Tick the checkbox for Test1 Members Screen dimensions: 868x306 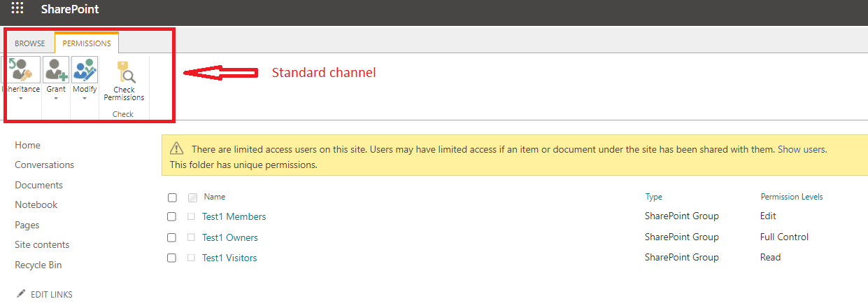click(x=172, y=217)
